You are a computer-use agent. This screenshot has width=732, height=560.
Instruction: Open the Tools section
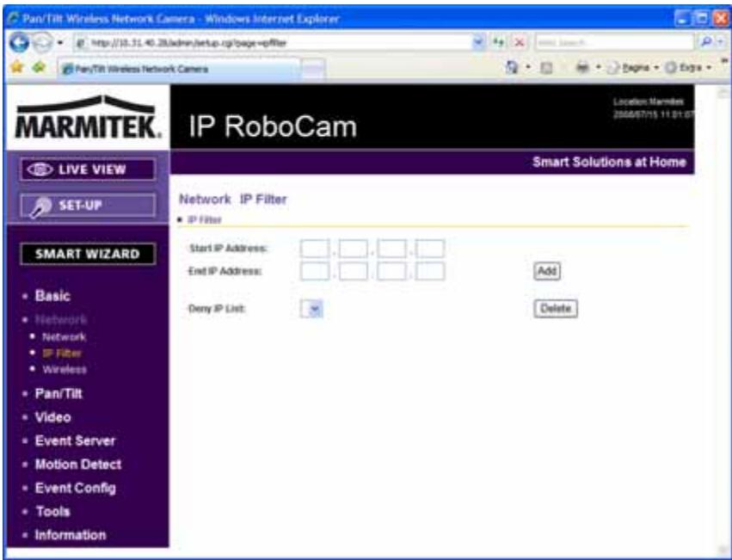52,512
